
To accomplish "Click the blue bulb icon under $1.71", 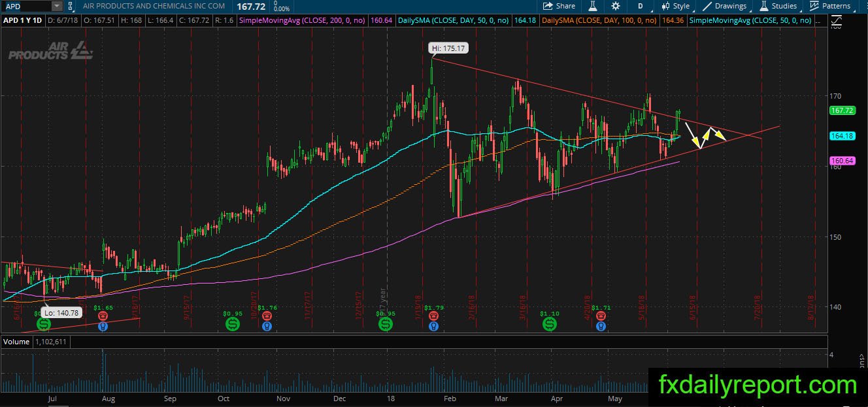I will click(x=600, y=325).
